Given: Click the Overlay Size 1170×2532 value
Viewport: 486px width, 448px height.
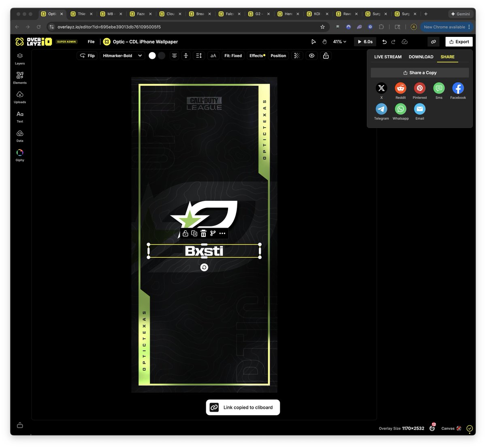Looking at the screenshot, I should coord(413,428).
